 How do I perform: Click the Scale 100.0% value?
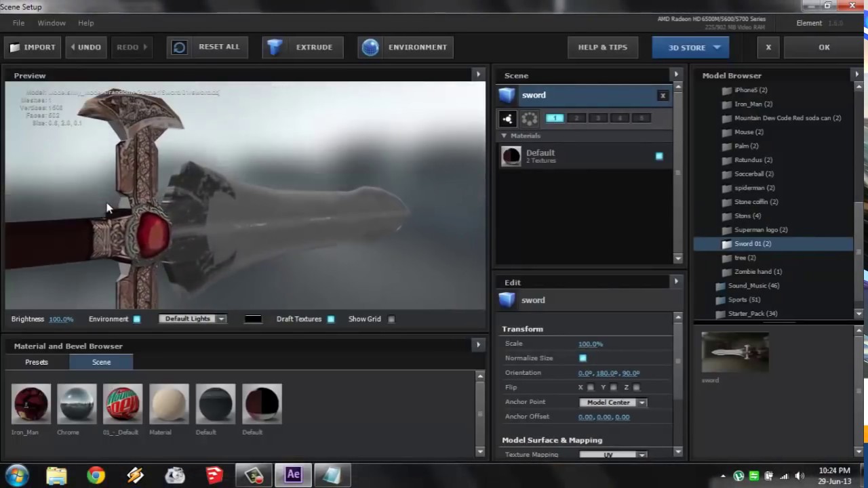pyautogui.click(x=591, y=344)
